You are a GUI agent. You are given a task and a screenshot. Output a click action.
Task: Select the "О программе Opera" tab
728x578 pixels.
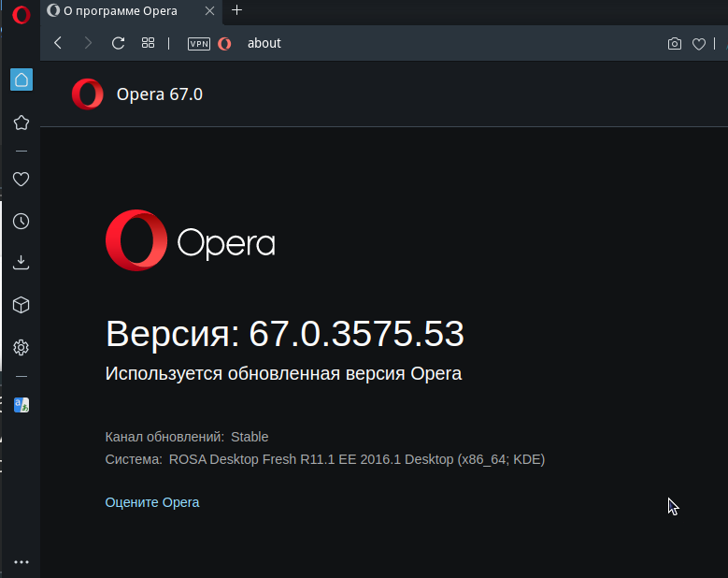[x=120, y=11]
